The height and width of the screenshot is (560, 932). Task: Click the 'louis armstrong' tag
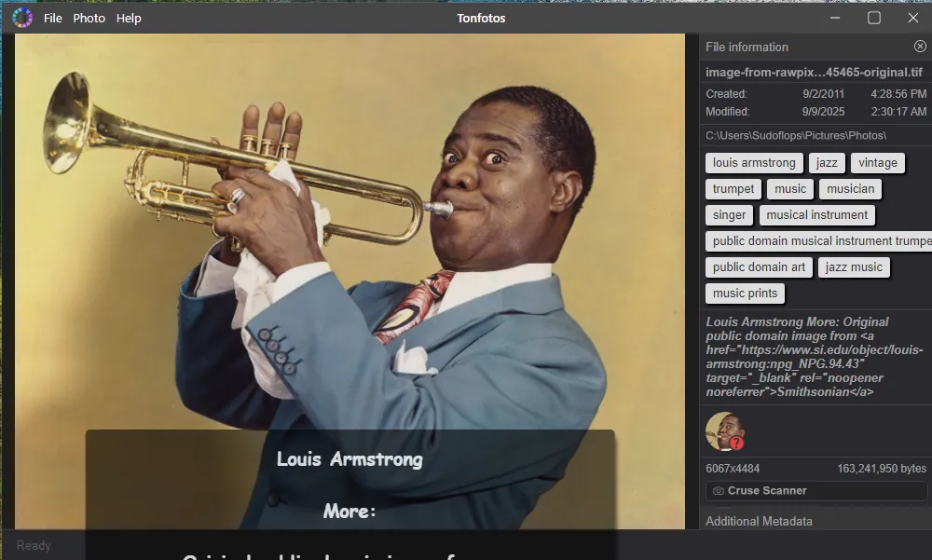point(754,163)
